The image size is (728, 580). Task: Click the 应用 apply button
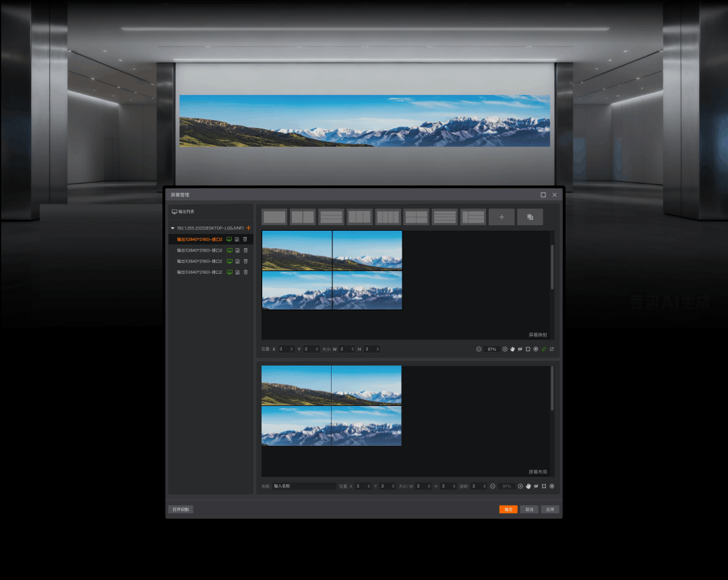click(x=550, y=509)
